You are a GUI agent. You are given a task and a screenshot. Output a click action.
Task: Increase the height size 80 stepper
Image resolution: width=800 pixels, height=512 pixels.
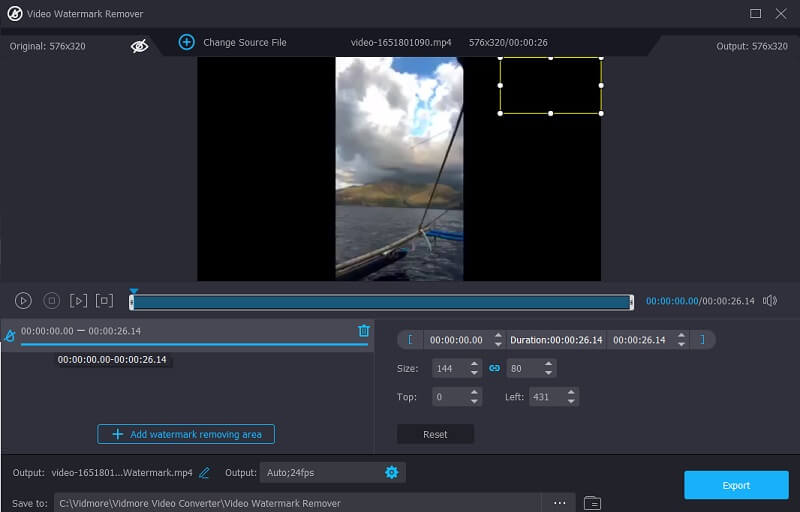point(548,363)
